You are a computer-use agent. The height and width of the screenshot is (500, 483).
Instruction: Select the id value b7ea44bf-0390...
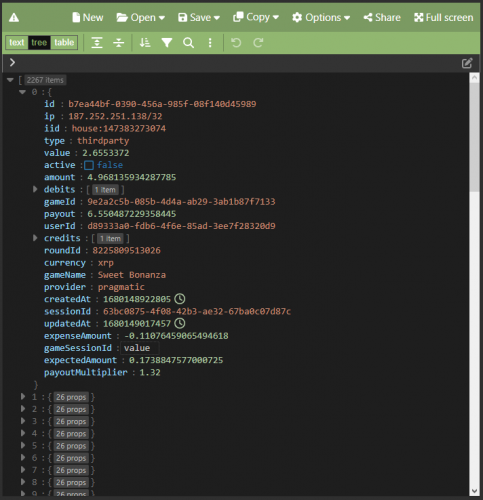coord(162,104)
